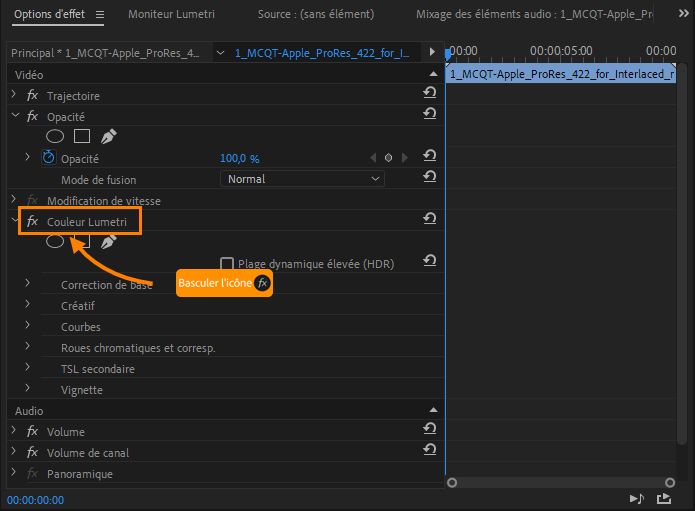Enable Plage dynamique élevée (HDR) checkbox
The image size is (695, 511).
226,264
